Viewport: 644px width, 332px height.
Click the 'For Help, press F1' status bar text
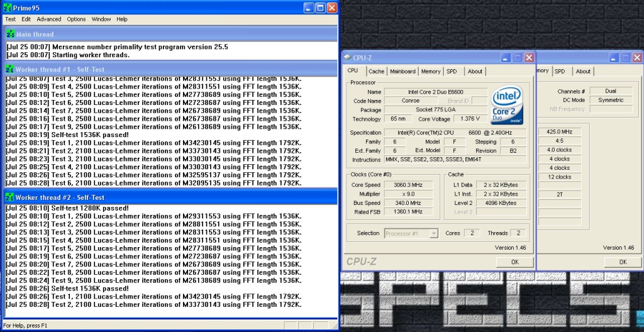(25, 326)
